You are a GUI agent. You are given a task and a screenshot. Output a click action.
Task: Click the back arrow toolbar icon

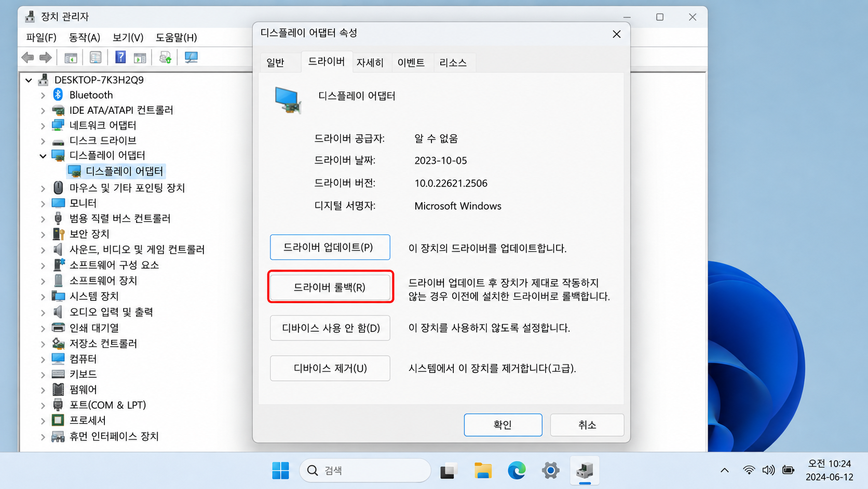28,57
